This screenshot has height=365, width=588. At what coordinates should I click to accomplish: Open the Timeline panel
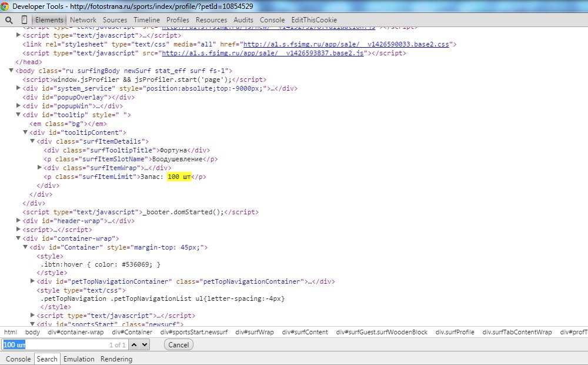point(146,20)
